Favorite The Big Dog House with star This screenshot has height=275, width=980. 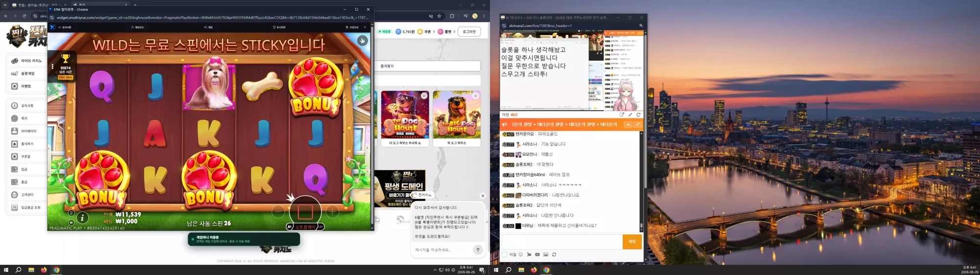coord(475,96)
